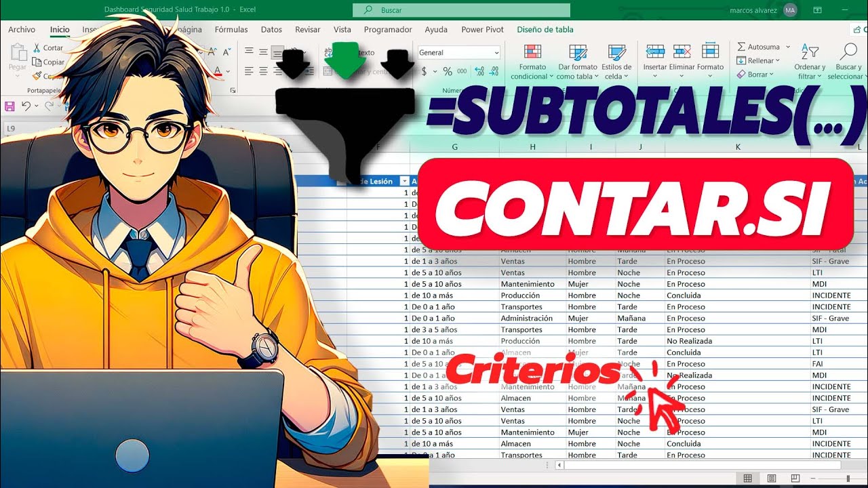Screen dimensions: 868x488
Task: Click the sheet horizontal scrollbar track
Action: coord(702,465)
